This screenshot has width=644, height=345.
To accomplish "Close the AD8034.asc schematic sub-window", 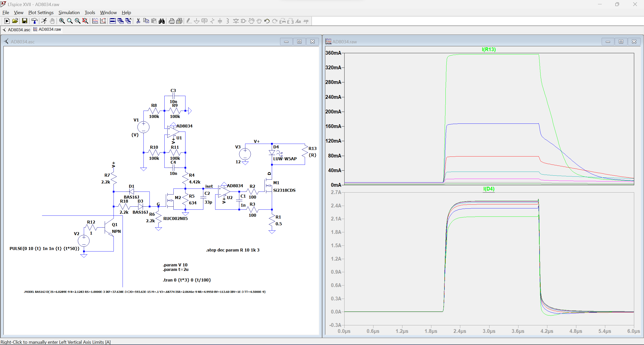I will (313, 42).
